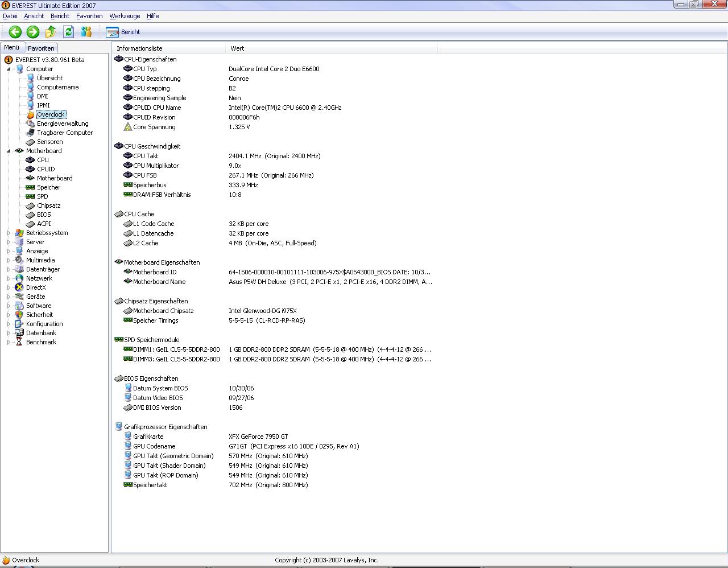Screen dimensions: 728x568
Task: Expand the DirectX tree node
Action: (9, 287)
